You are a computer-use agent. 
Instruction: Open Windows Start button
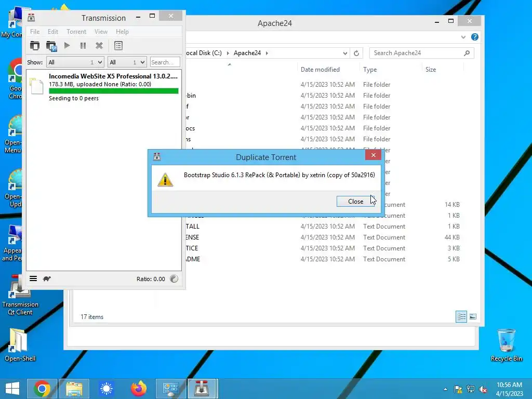[x=12, y=389]
